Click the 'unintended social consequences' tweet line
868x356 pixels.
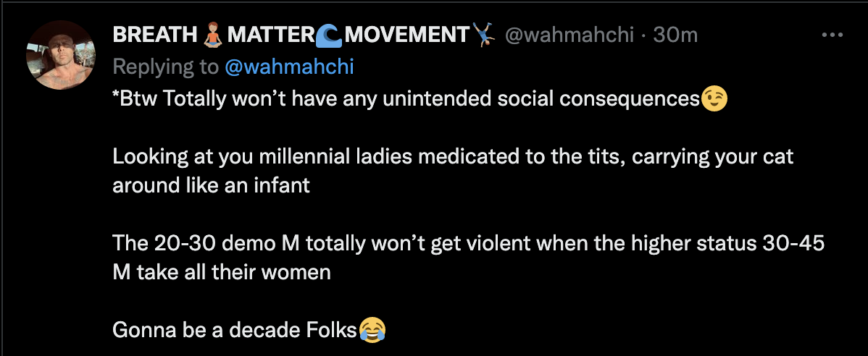click(x=420, y=99)
